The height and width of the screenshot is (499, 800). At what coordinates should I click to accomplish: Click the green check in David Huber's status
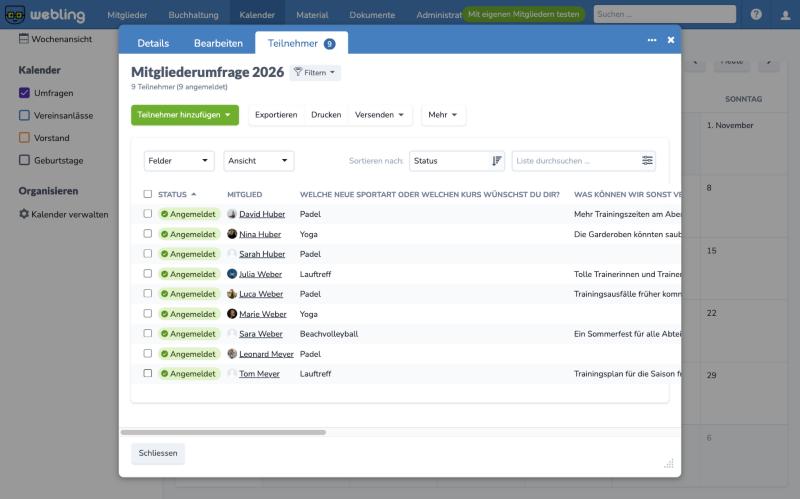click(x=164, y=214)
